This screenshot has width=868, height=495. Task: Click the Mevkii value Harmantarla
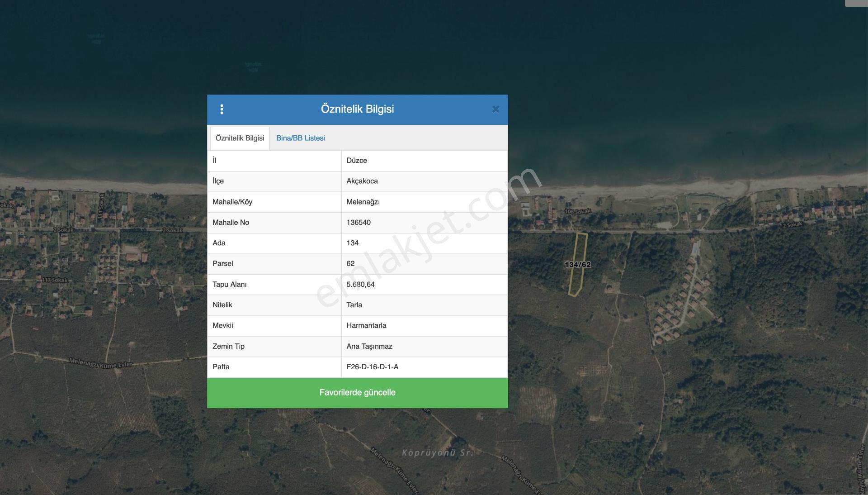(x=366, y=325)
